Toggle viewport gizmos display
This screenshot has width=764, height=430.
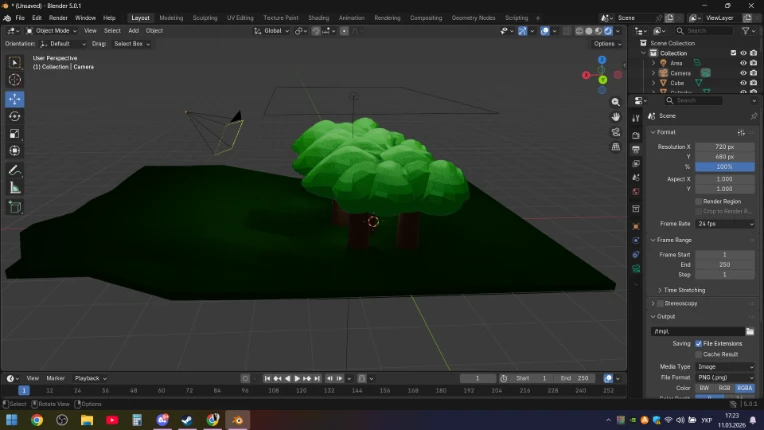[x=522, y=31]
